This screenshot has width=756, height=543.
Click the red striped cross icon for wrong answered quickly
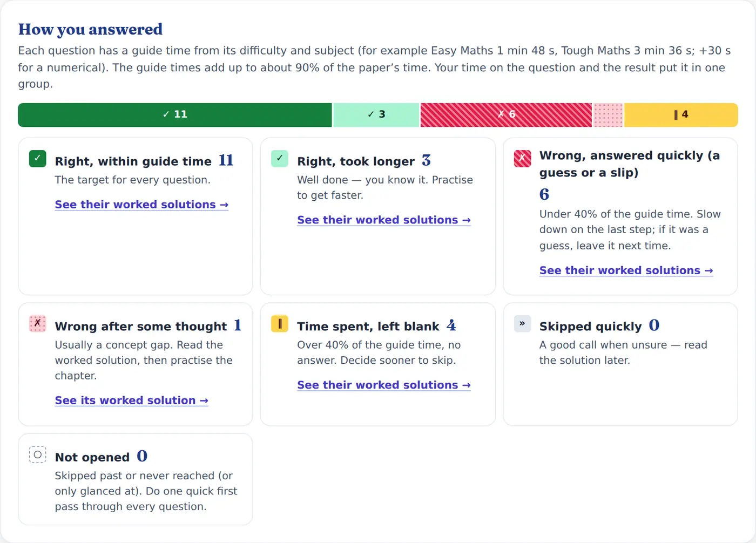point(522,159)
